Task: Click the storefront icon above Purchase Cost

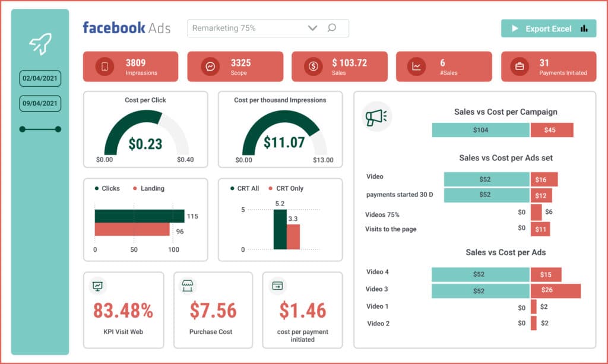Action: click(x=188, y=286)
